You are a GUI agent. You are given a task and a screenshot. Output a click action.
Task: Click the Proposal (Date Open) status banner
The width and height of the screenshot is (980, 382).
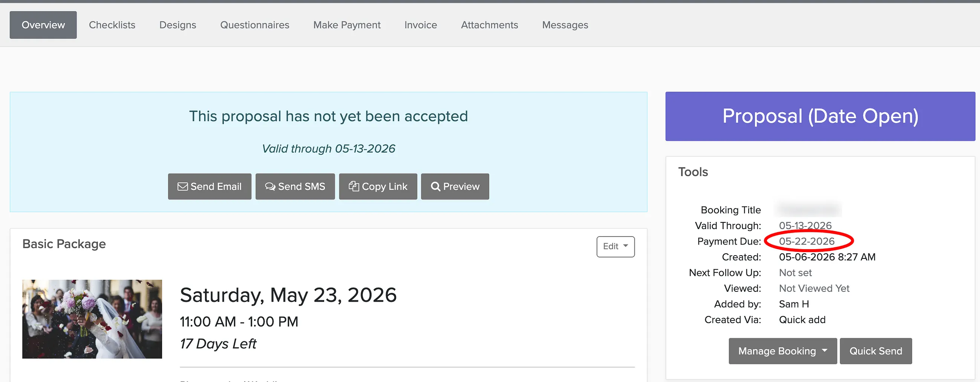820,117
